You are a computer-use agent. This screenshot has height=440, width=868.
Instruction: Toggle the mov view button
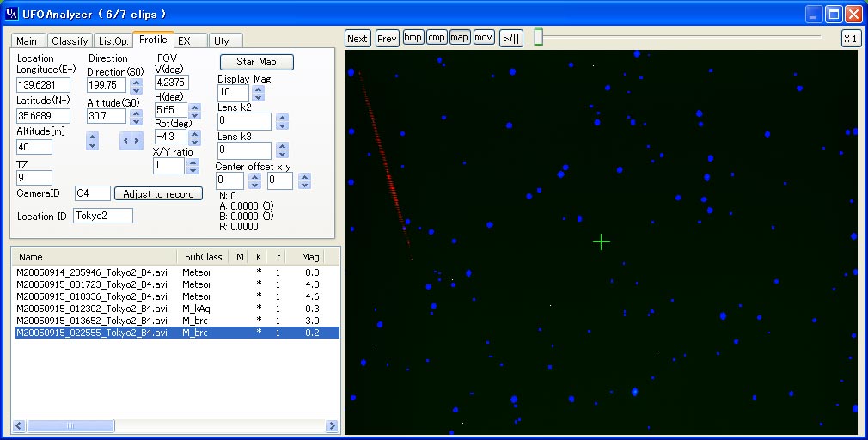click(483, 38)
